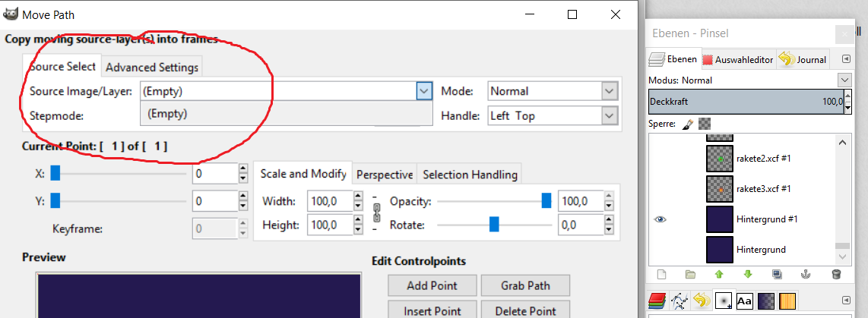Open the Mode dropdown showing Normal

pos(553,91)
